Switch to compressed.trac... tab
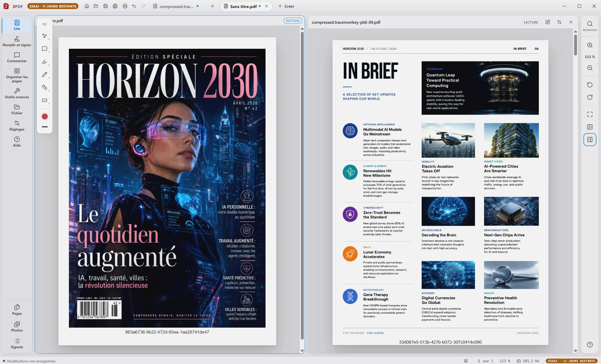 (176, 6)
